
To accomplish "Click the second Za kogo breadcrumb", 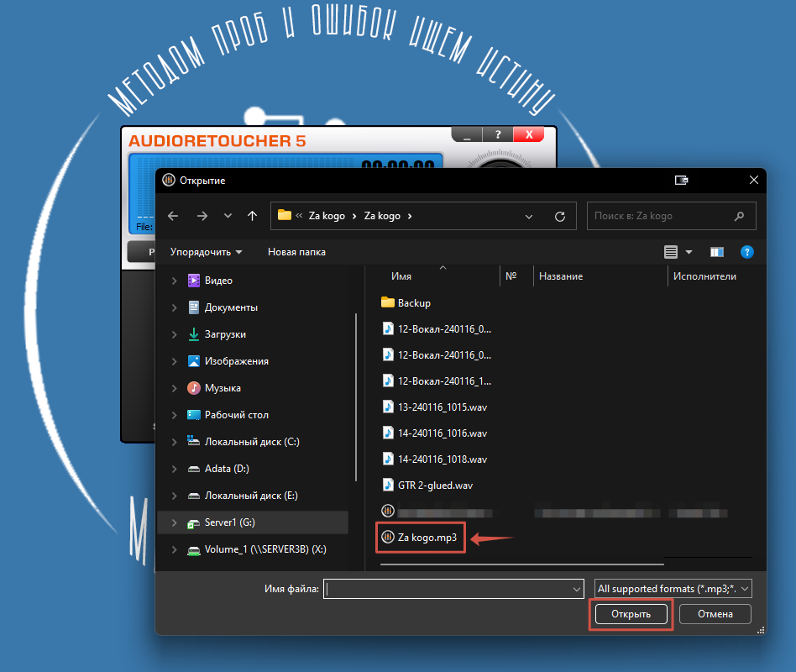I will click(x=382, y=216).
